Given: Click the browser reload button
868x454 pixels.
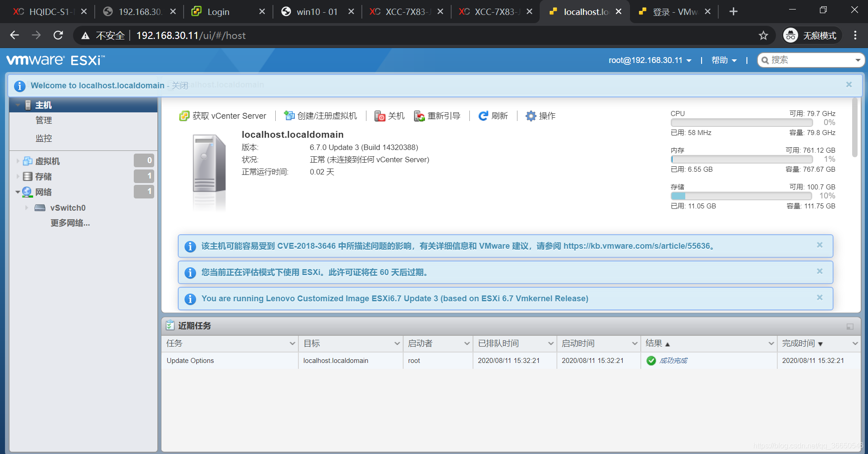Looking at the screenshot, I should pyautogui.click(x=58, y=35).
